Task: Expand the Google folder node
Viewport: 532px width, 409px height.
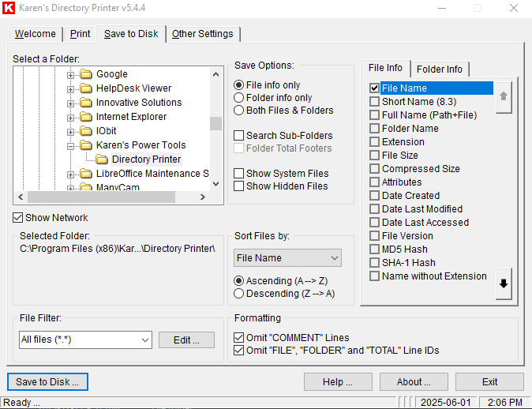Action: pos(70,75)
